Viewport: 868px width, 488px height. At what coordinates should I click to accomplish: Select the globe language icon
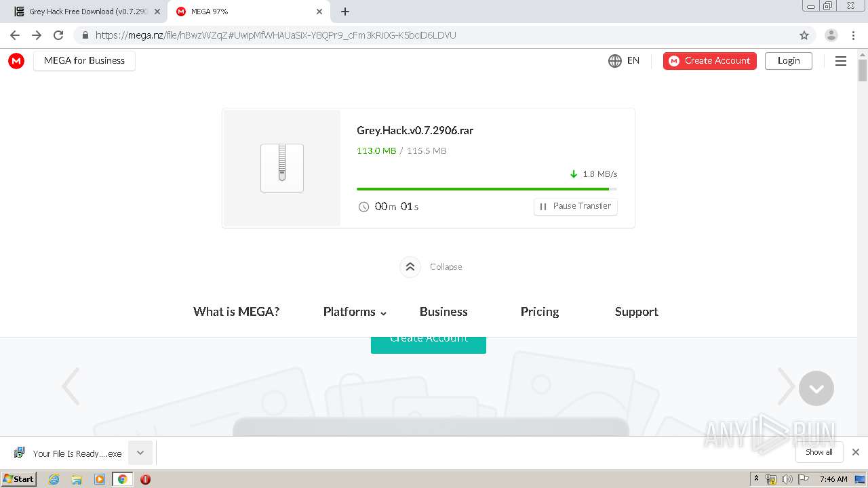615,61
